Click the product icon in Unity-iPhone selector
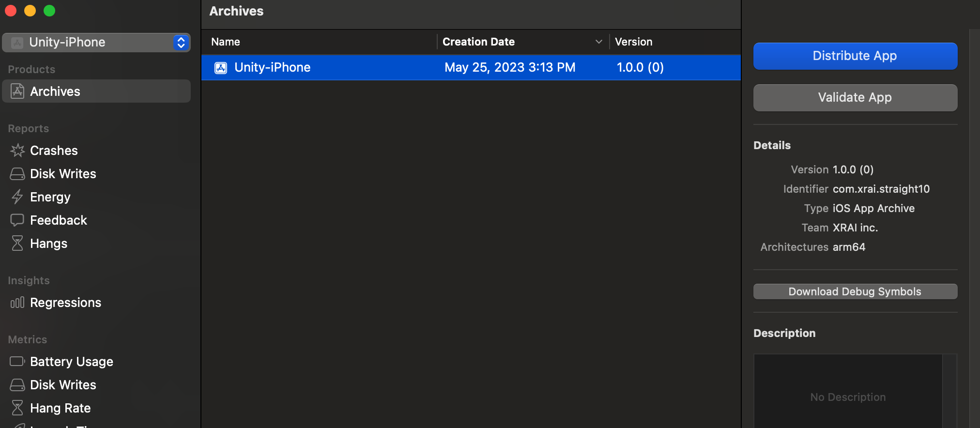980x428 pixels. coord(17,43)
